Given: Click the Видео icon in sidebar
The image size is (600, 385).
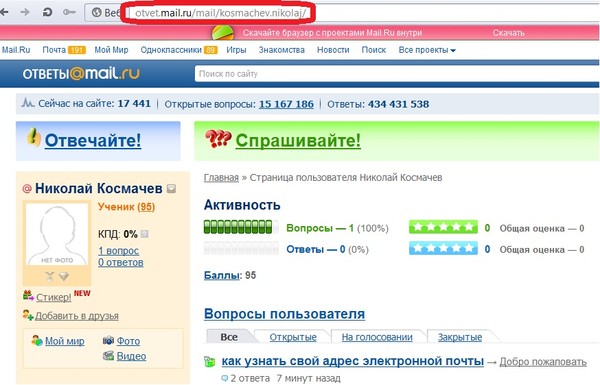Looking at the screenshot, I should point(109,356).
